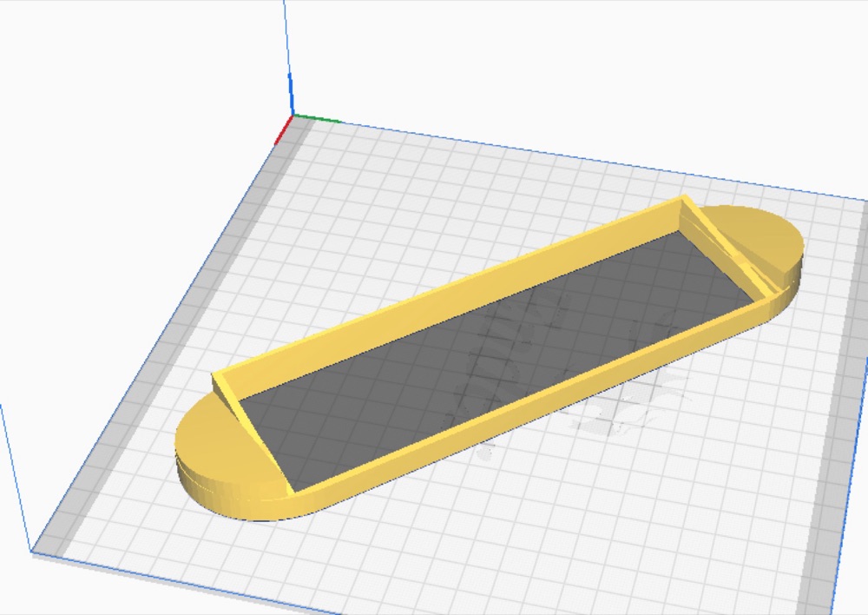
Task: Click the red X axis line at origin
Action: 284,130
